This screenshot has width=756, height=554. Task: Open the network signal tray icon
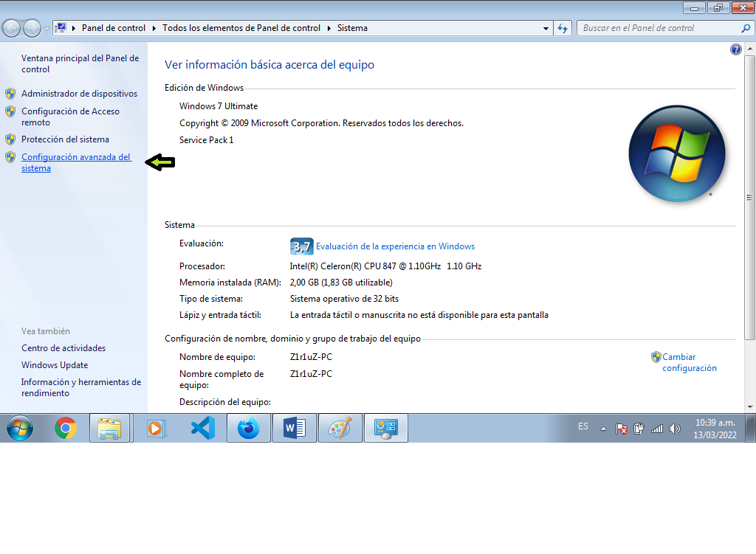pos(656,429)
